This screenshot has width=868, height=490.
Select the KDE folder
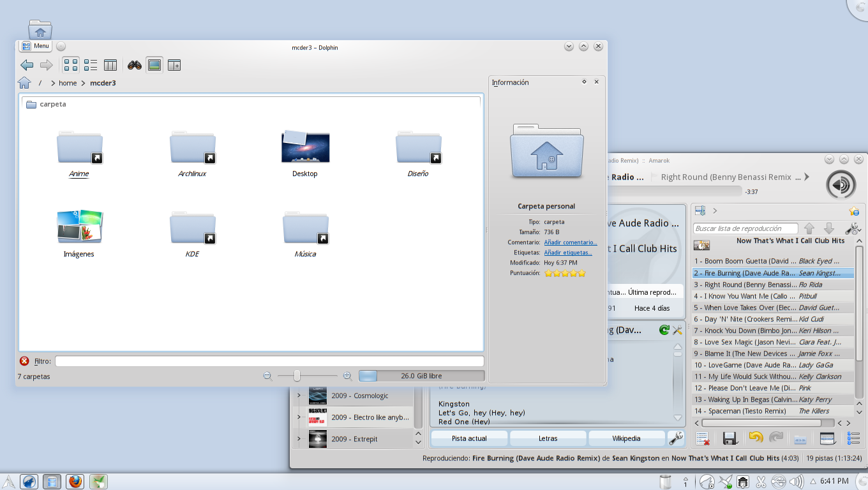point(192,234)
